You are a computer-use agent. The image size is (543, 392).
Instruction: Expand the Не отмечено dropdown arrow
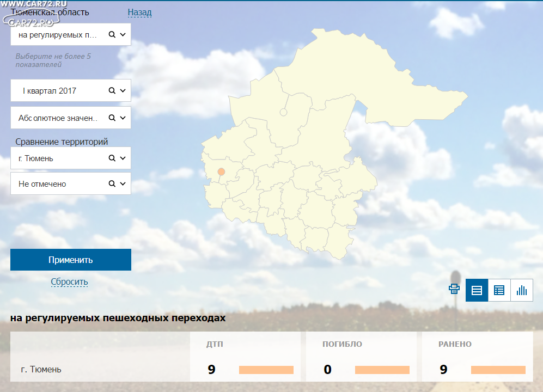click(x=123, y=183)
